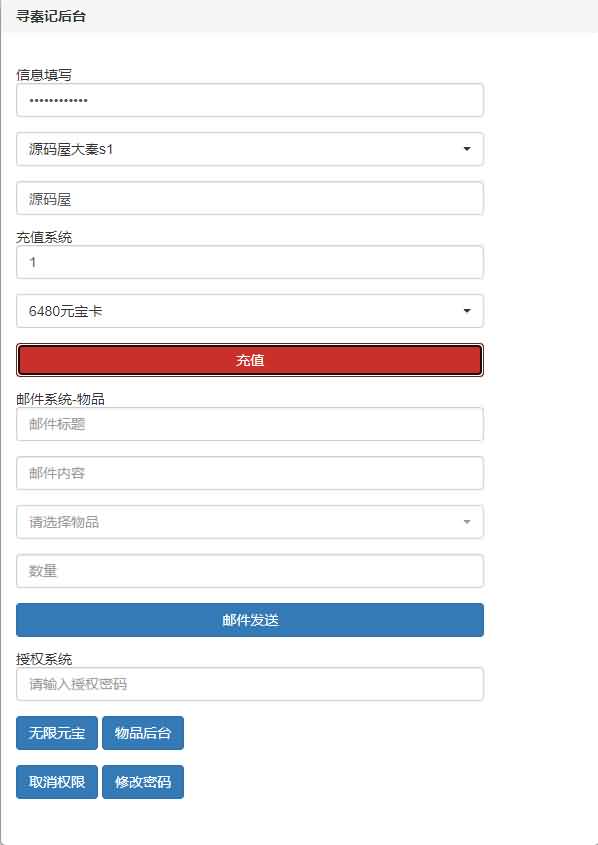Click the 邮件内容 mail content field

pos(249,472)
